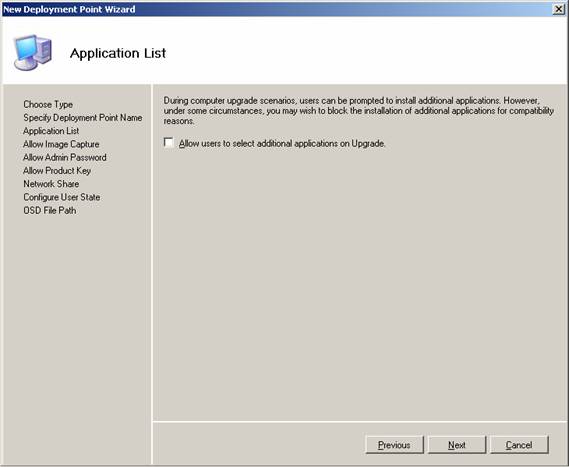The width and height of the screenshot is (569, 467).
Task: Click the computer wizard icon in header
Action: 33,52
